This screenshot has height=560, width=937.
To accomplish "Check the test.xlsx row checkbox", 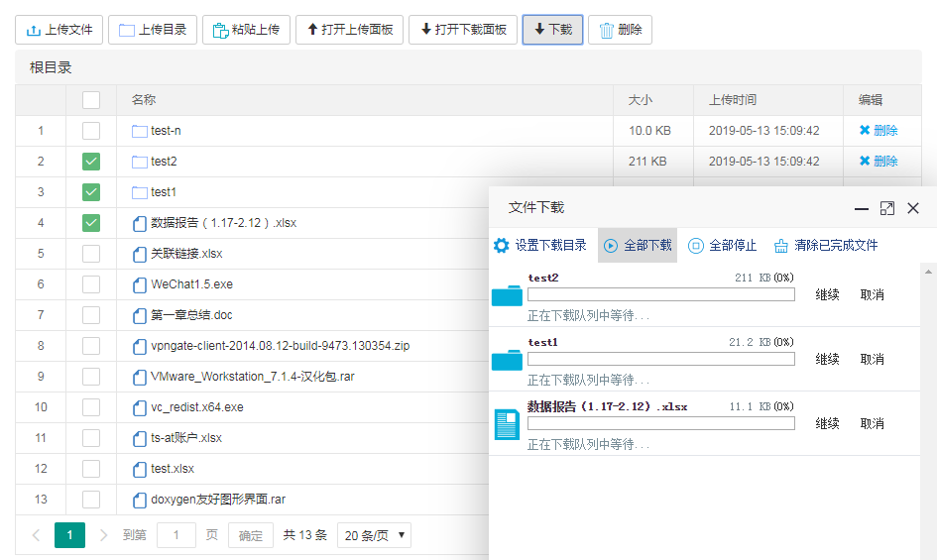I will click(91, 469).
